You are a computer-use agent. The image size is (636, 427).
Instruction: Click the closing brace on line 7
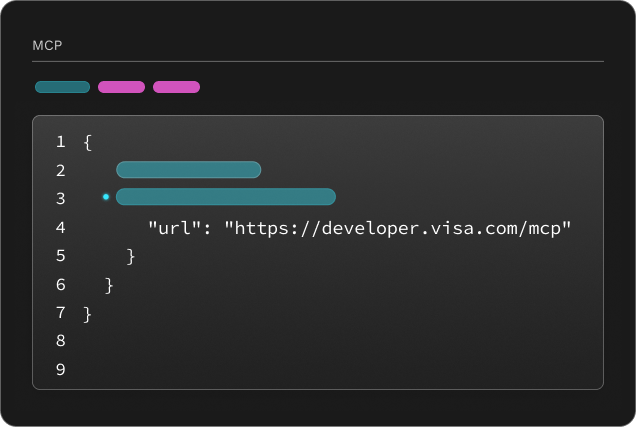(x=88, y=314)
